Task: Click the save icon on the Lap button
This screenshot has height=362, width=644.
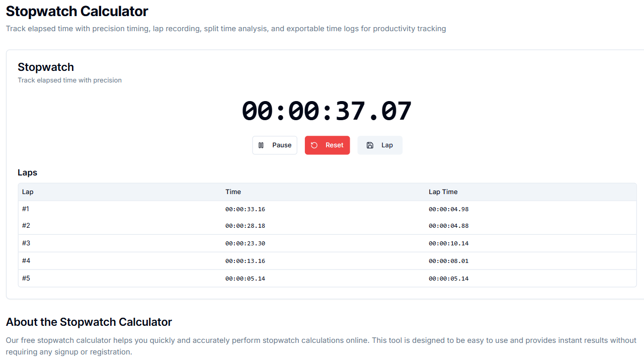Action: 369,145
